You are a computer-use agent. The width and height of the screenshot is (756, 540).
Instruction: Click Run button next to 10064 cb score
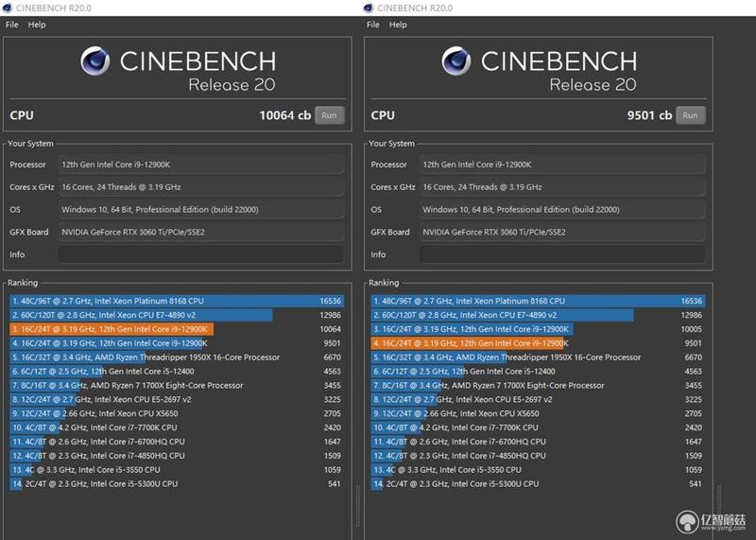point(330,115)
